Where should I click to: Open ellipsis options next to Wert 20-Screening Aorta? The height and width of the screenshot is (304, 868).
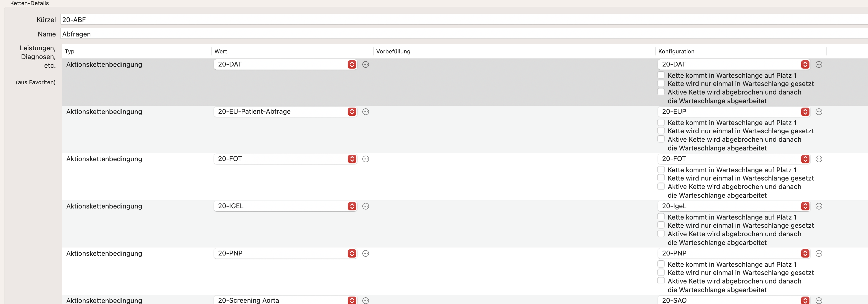[366, 300]
